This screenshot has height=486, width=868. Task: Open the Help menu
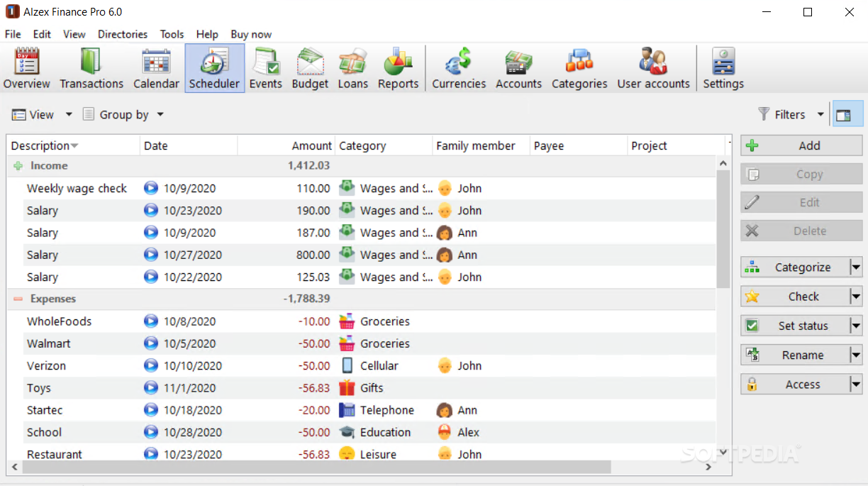click(x=207, y=34)
